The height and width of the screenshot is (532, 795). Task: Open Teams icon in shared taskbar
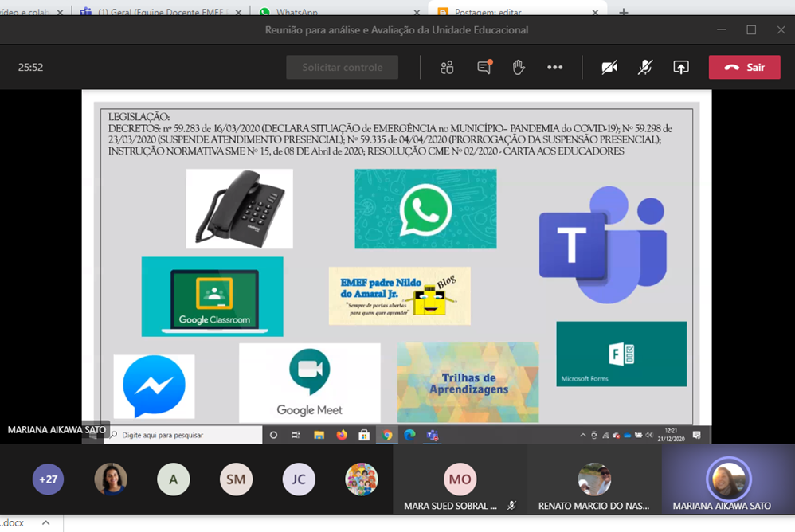(x=433, y=435)
